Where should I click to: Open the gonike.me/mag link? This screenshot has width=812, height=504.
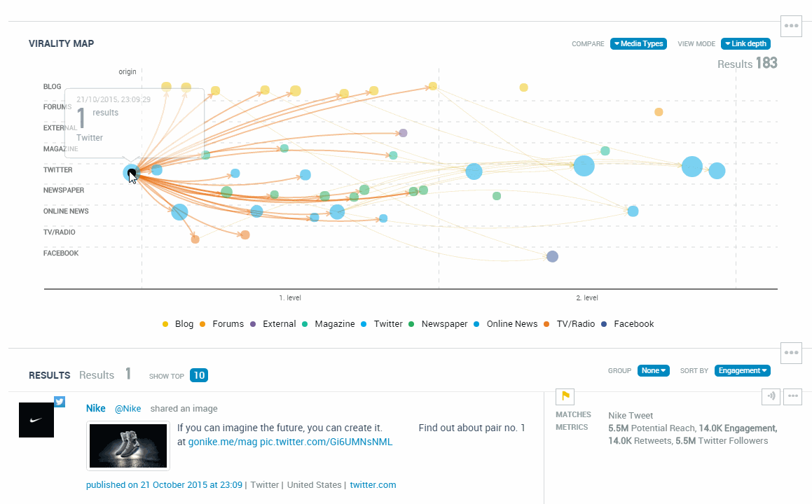click(222, 442)
